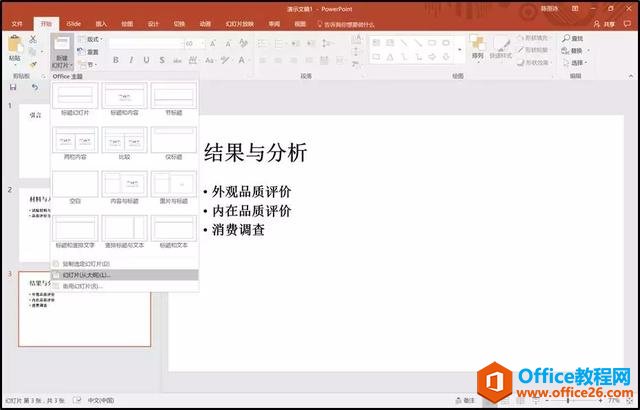This screenshot has height=410, width=640.
Task: Collapse the ribbon with the chevron
Action: pyautogui.click(x=631, y=76)
